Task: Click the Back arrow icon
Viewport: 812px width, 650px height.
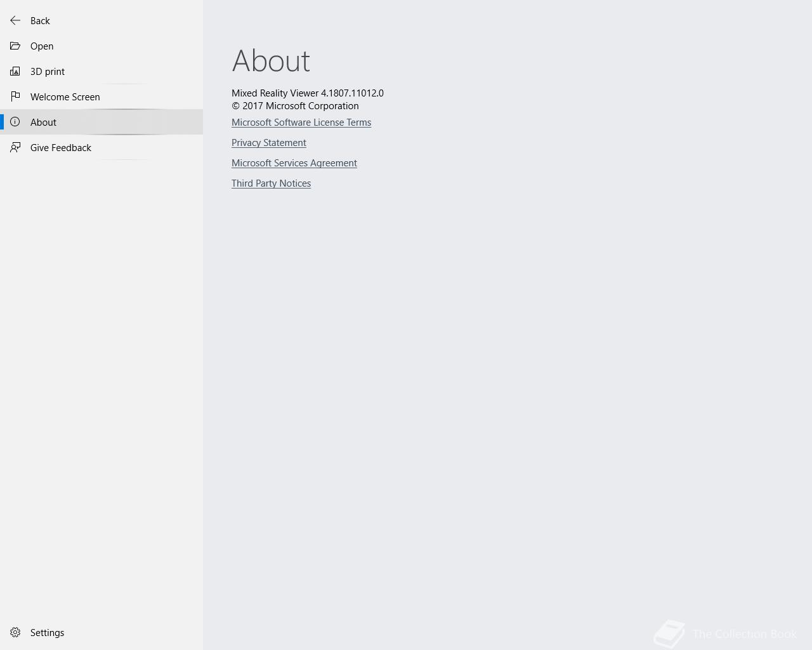Action: [15, 20]
